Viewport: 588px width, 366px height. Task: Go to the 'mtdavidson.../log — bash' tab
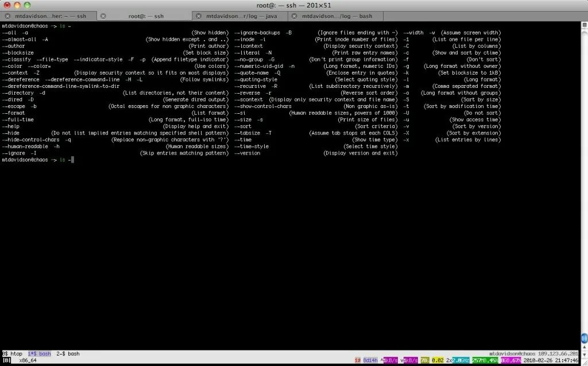tap(336, 16)
